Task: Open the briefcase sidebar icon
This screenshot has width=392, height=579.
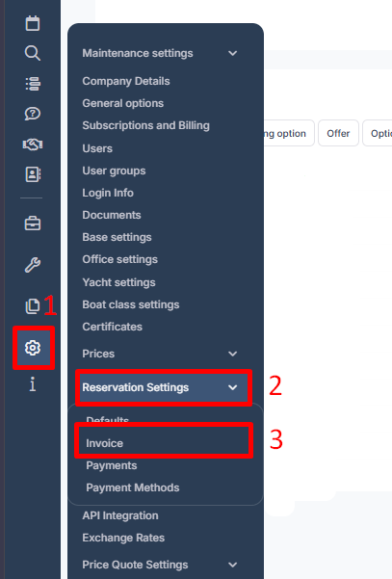Action: [33, 224]
